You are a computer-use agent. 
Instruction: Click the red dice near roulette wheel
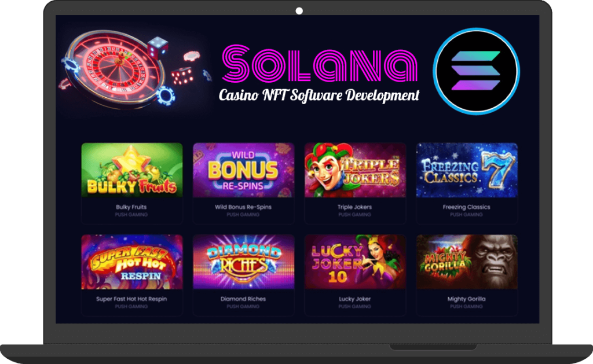[x=183, y=76]
